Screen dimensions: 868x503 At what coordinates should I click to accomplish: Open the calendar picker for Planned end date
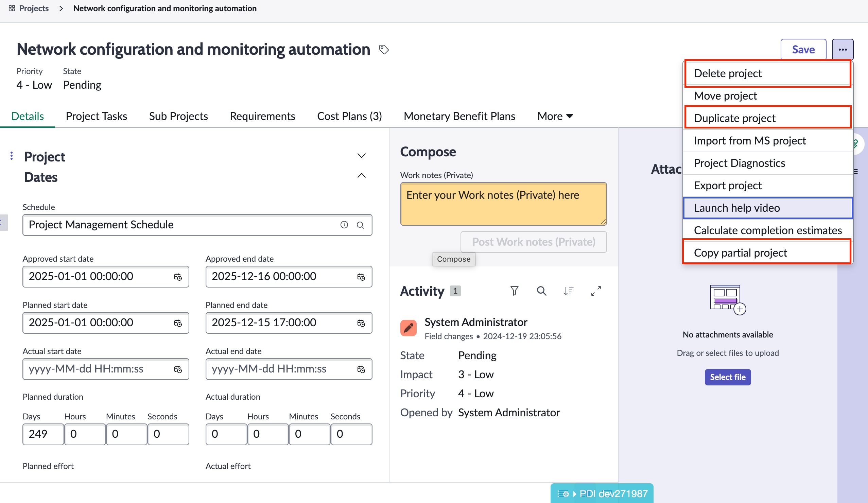tap(361, 323)
